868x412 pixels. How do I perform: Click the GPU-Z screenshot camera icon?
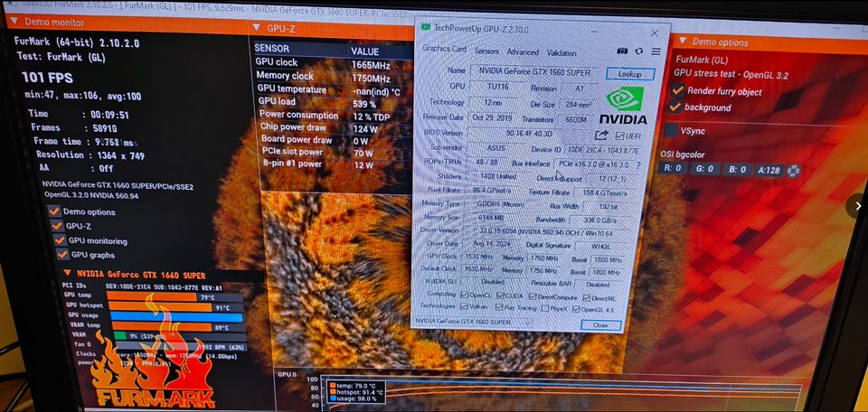point(622,51)
